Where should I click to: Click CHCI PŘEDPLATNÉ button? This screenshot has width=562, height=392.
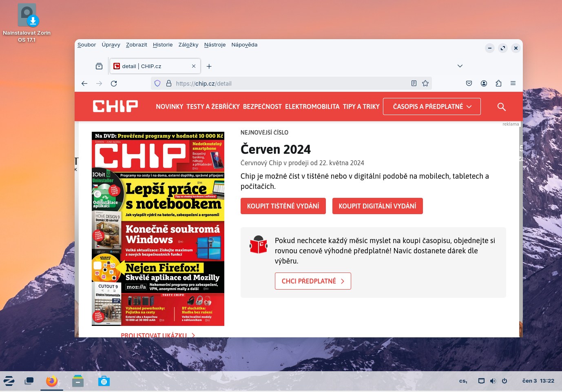click(x=313, y=281)
